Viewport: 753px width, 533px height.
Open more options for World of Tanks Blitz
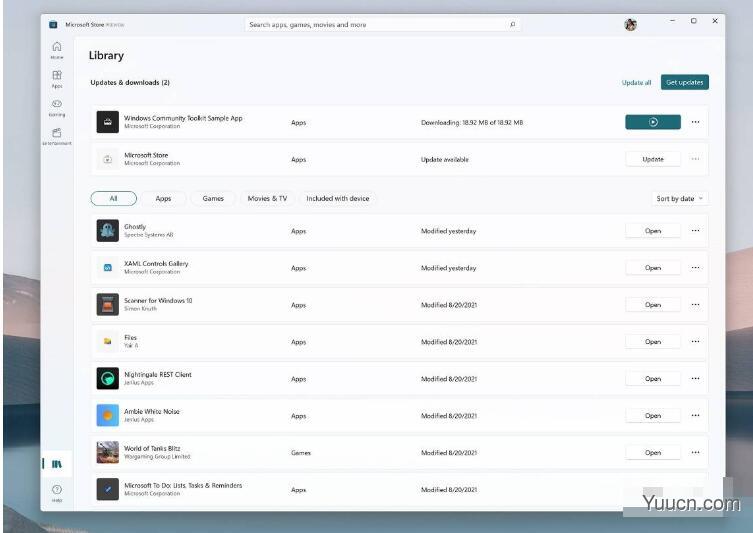click(x=695, y=452)
